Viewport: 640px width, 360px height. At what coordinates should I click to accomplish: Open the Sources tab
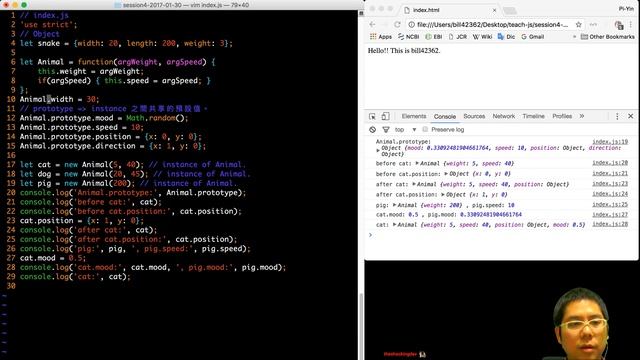click(x=474, y=116)
